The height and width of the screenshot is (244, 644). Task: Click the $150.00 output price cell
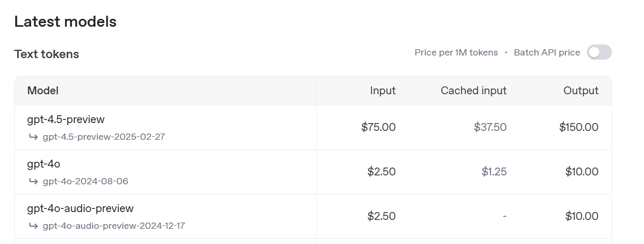(578, 127)
